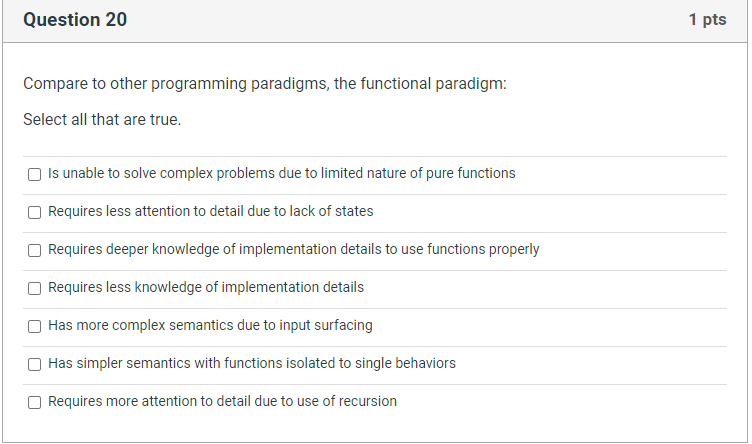Tick 'Requires less attention to detail' checkbox

click(34, 212)
